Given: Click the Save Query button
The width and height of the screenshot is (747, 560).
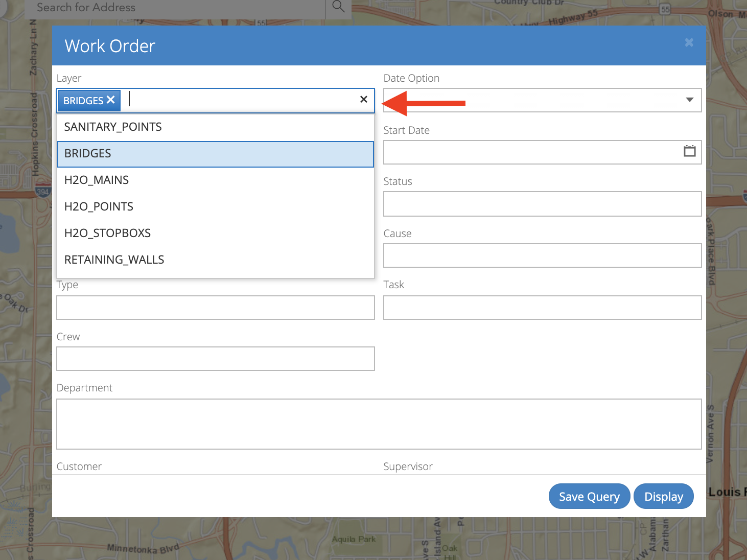Looking at the screenshot, I should [x=589, y=496].
